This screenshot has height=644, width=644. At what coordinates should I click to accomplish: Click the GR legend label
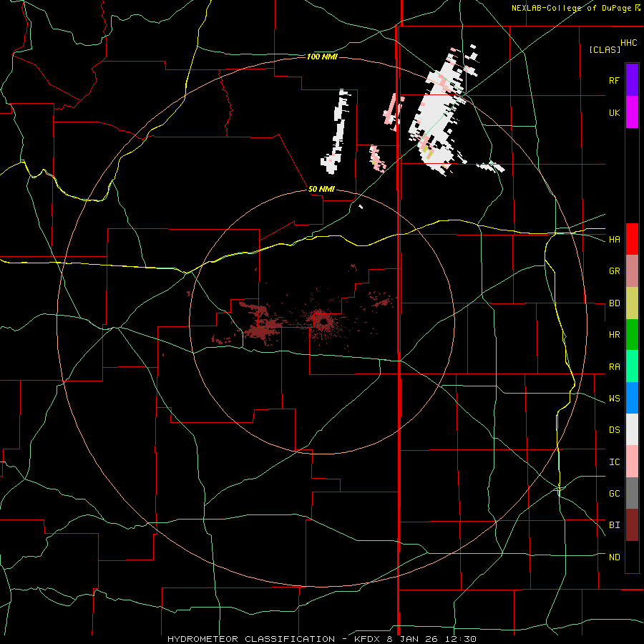click(x=614, y=271)
